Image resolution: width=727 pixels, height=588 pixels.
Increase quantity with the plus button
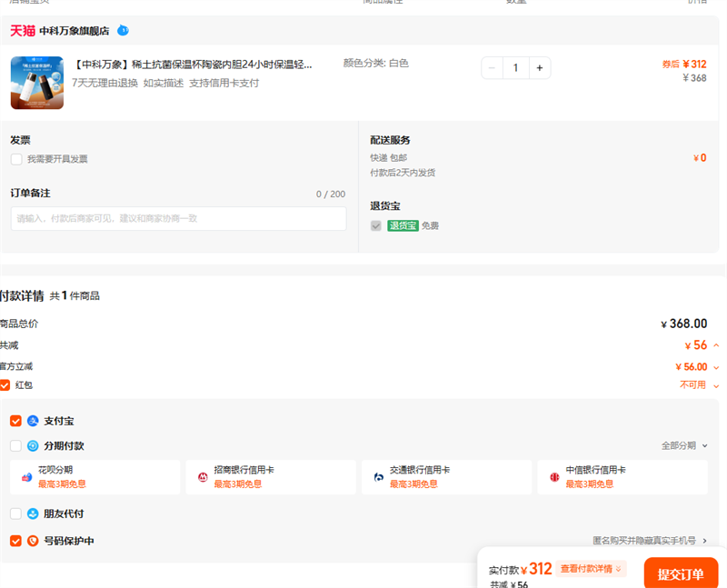[539, 67]
